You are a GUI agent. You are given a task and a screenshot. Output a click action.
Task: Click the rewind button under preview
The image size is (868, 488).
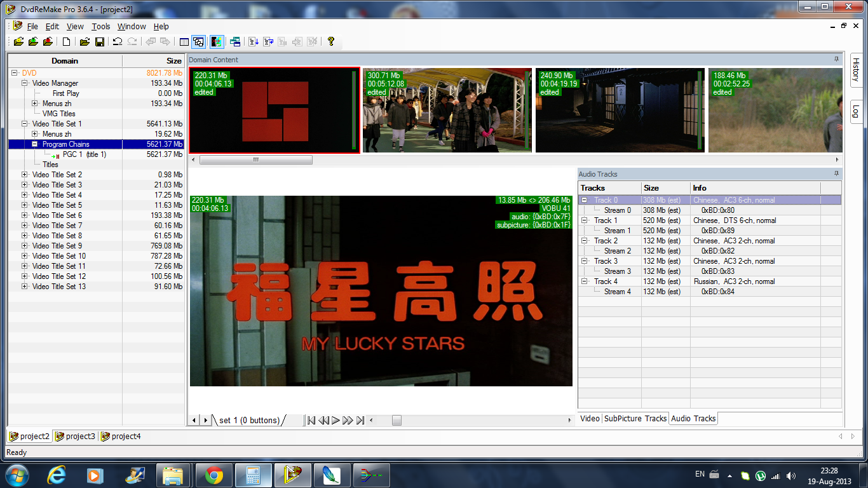[323, 420]
